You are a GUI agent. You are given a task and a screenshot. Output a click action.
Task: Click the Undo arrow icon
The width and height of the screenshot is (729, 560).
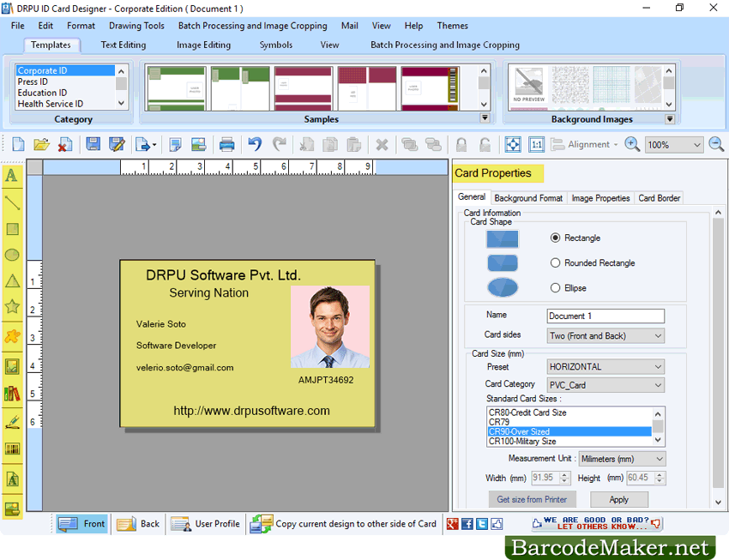(x=255, y=145)
